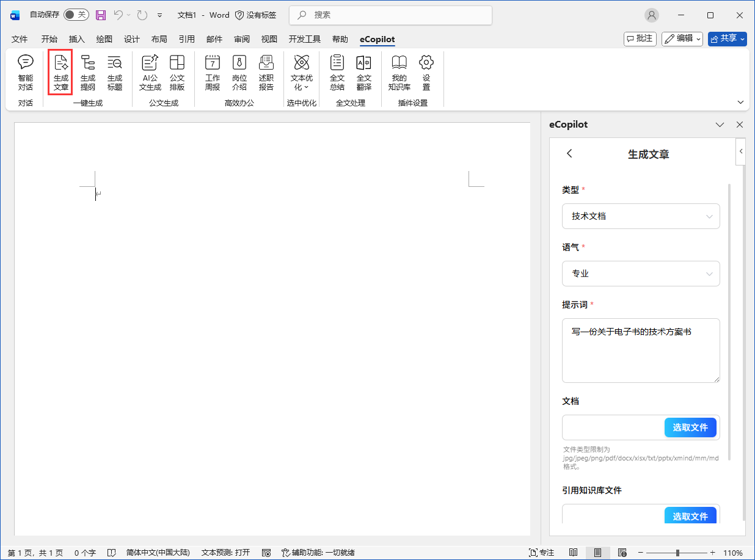The width and height of the screenshot is (755, 560).
Task: Open the eCopilot 设置 icon
Action: coord(426,72)
